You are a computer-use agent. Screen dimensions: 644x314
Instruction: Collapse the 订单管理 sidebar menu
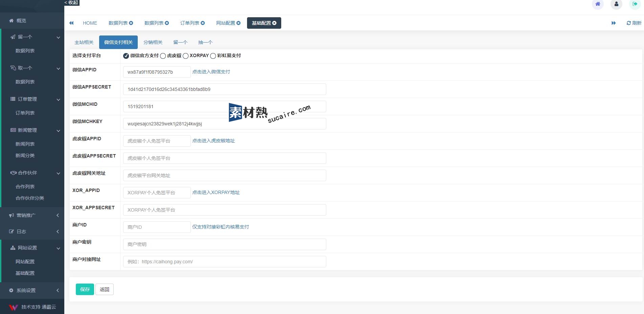point(58,99)
